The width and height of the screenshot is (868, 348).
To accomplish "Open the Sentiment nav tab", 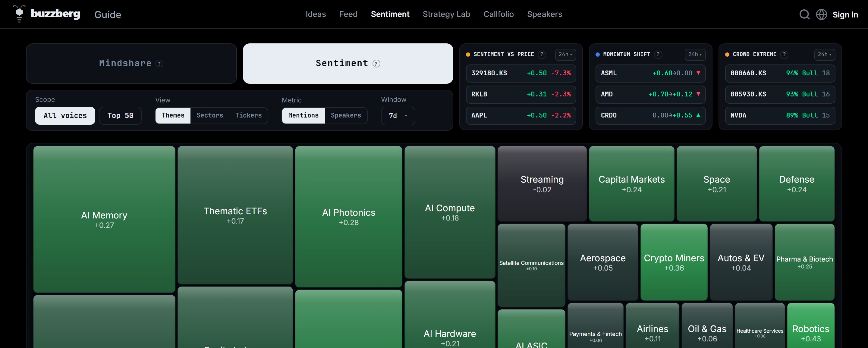I will [x=390, y=14].
